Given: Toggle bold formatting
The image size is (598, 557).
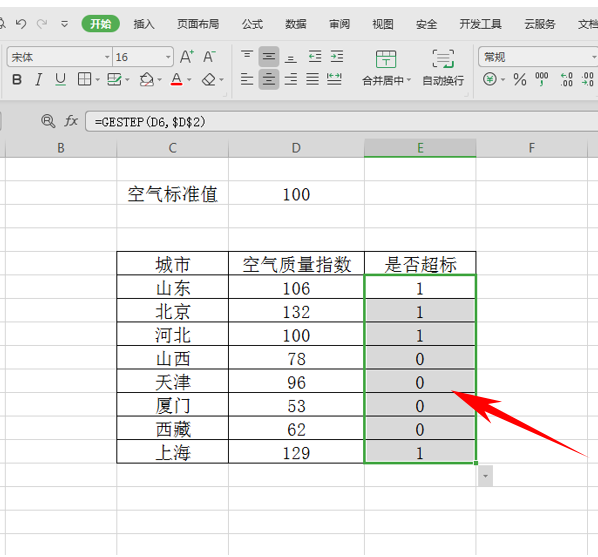Looking at the screenshot, I should (17, 80).
